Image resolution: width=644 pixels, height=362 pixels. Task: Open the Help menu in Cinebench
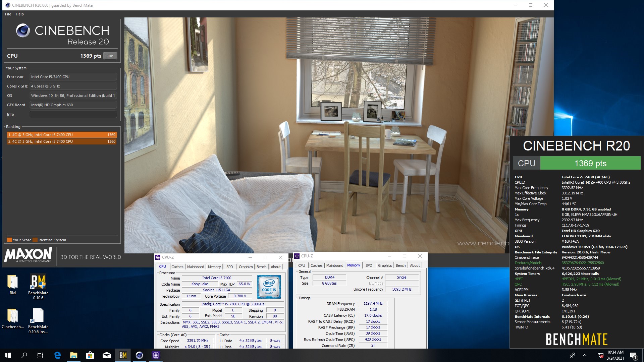(x=20, y=14)
